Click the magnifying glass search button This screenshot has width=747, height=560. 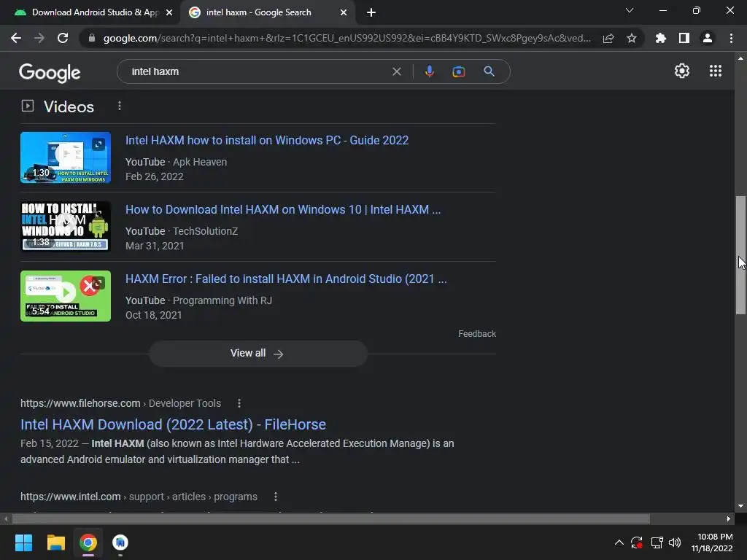tap(489, 71)
